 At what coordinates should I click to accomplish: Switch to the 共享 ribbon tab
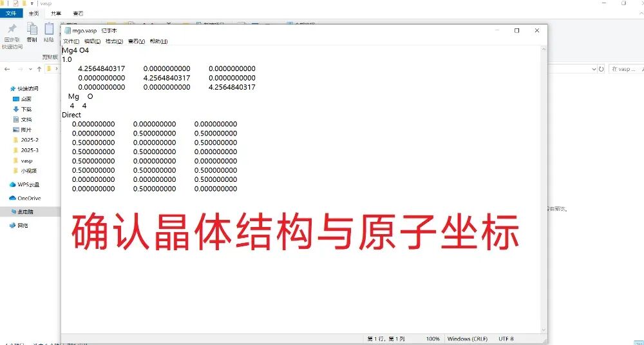pos(56,13)
